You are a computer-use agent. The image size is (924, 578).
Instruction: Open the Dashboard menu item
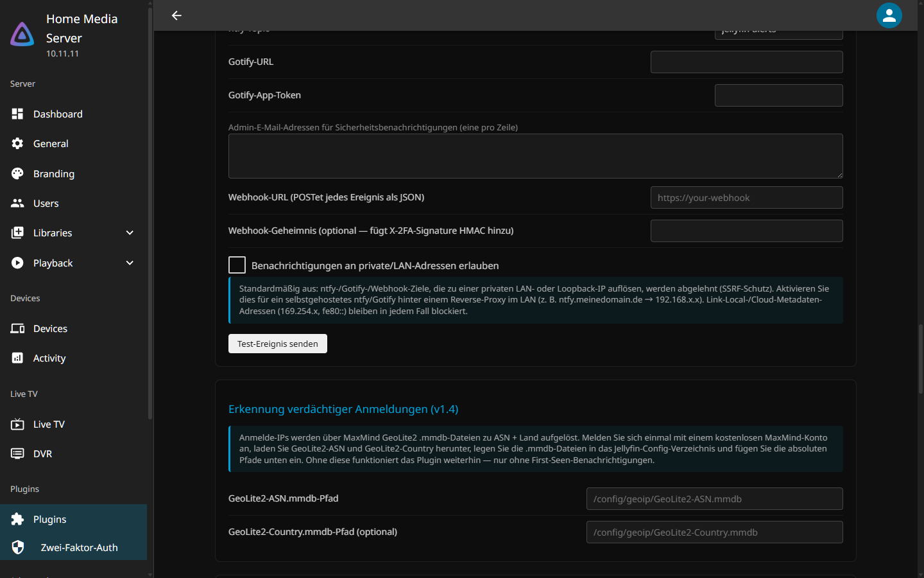(x=73, y=114)
